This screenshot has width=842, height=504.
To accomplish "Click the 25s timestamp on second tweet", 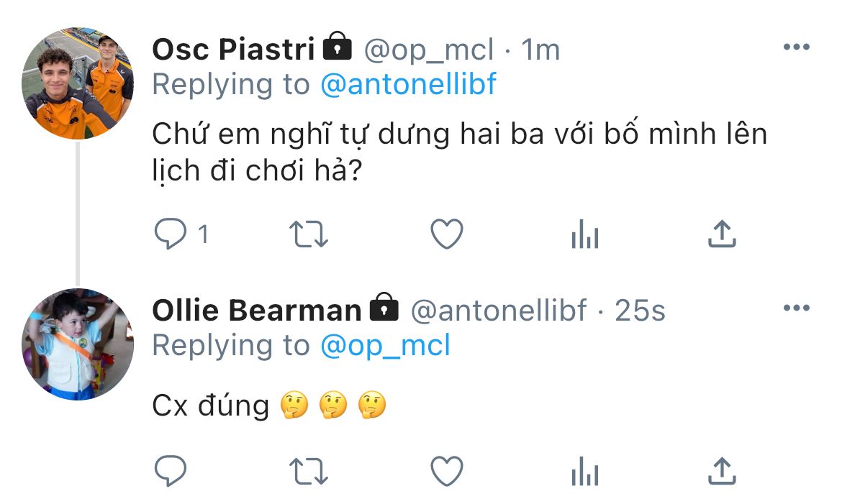I will click(x=640, y=311).
